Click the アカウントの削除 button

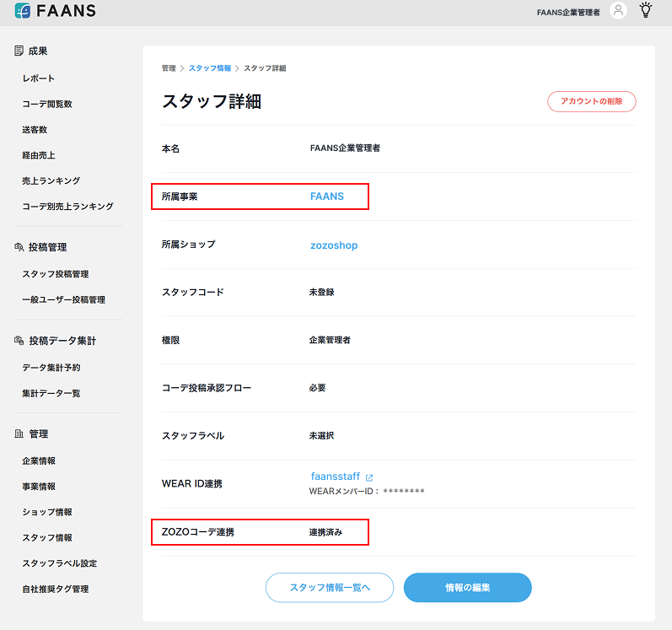point(591,101)
